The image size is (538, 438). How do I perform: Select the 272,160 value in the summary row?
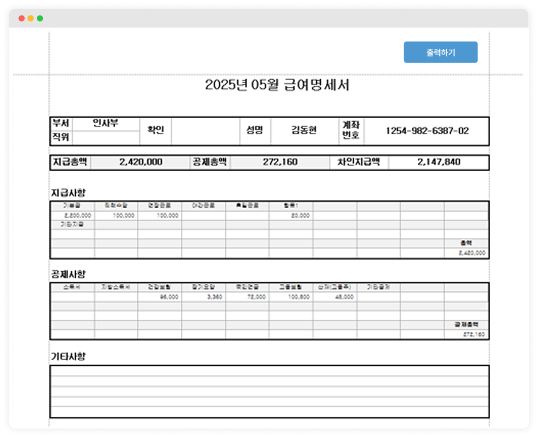(280, 162)
